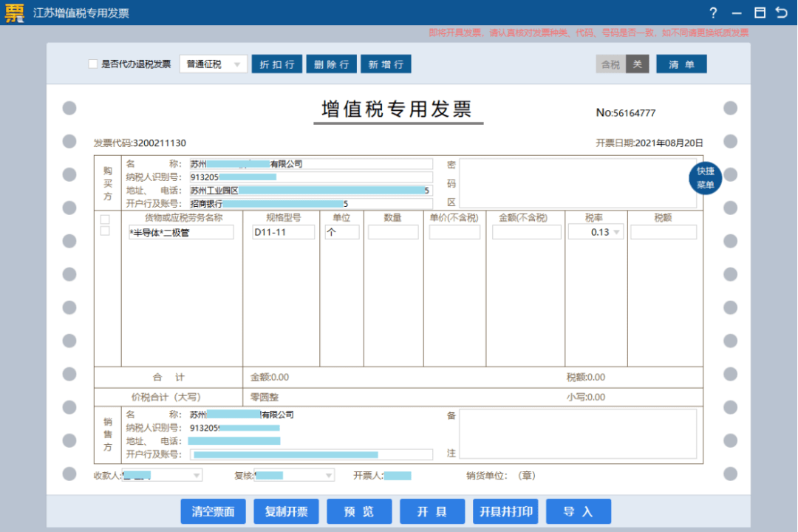This screenshot has width=798, height=532.
Task: Click the 折扣行 button
Action: (277, 64)
